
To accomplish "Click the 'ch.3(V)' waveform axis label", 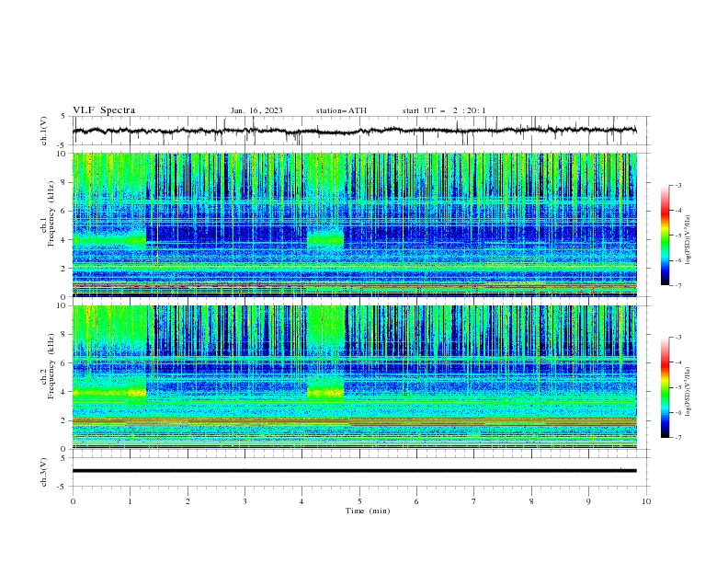I will click(x=44, y=472).
